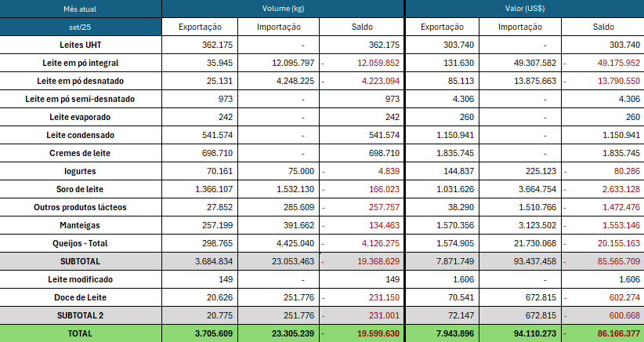Click the 'Queijos - Total' row label

click(81, 243)
